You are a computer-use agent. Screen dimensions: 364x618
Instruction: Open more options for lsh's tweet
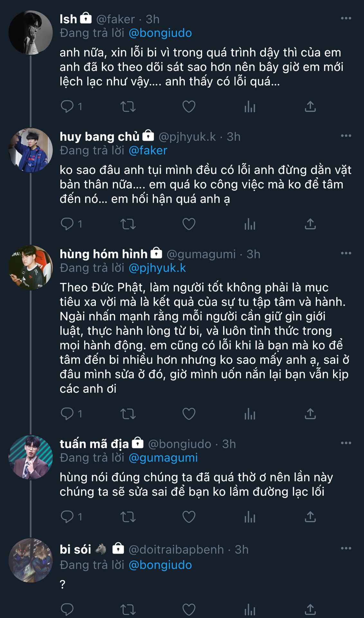[x=346, y=18]
